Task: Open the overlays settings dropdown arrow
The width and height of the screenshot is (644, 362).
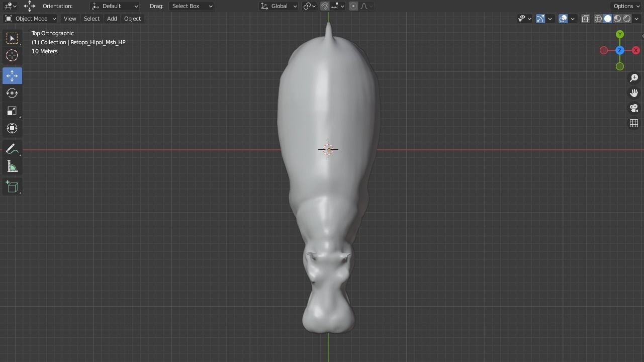Action: (573, 19)
